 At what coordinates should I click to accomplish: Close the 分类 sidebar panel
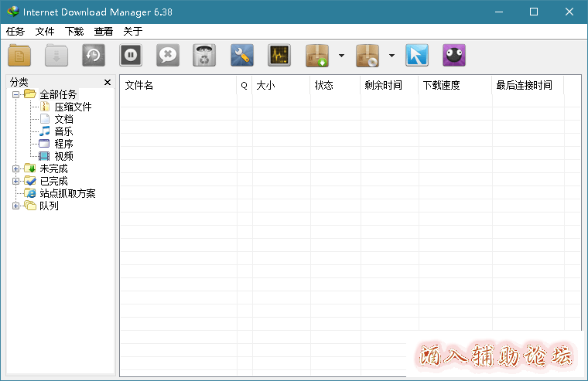(108, 82)
